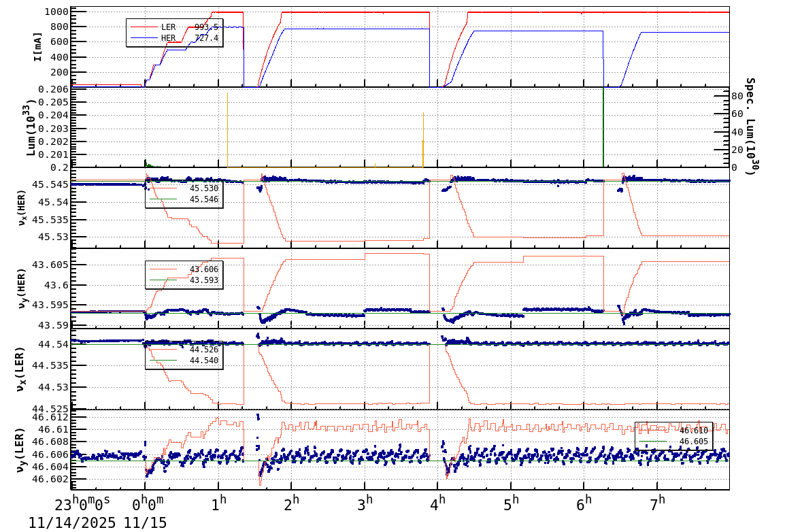Click the νx(LER) axis label
Image resolution: width=785 pixels, height=532 pixels.
click(x=22, y=369)
